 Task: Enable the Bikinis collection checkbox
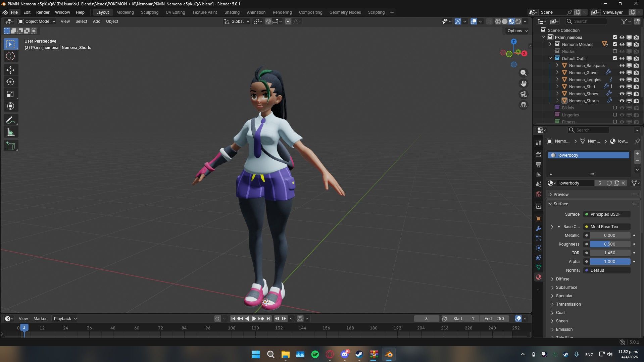pyautogui.click(x=615, y=108)
